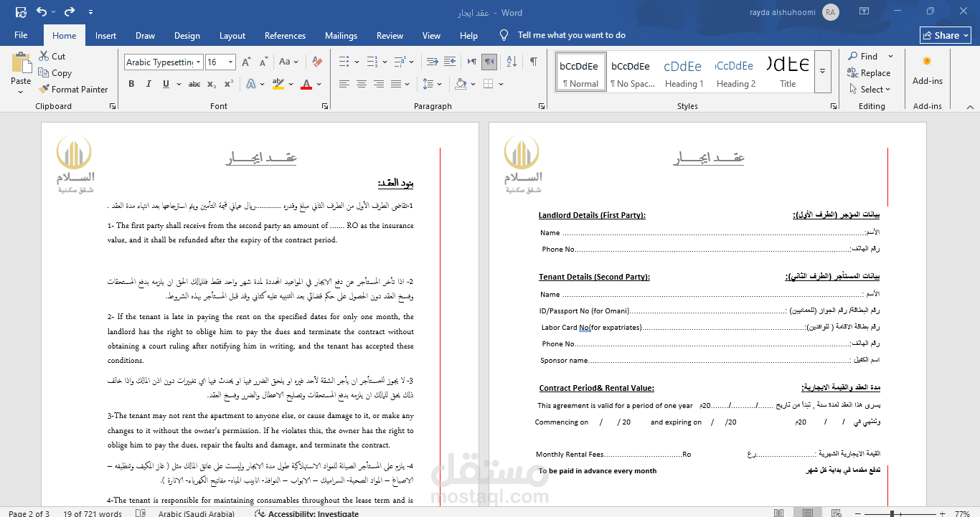Shrink font size with smaller A icon

(x=263, y=62)
